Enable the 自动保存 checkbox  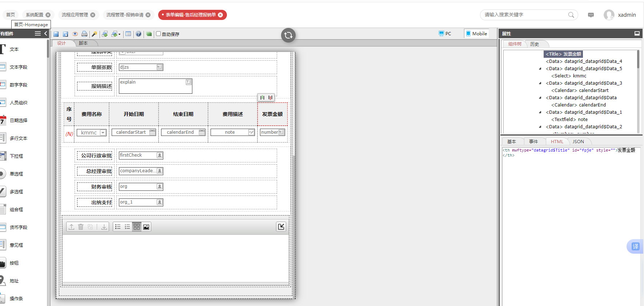[x=159, y=34]
